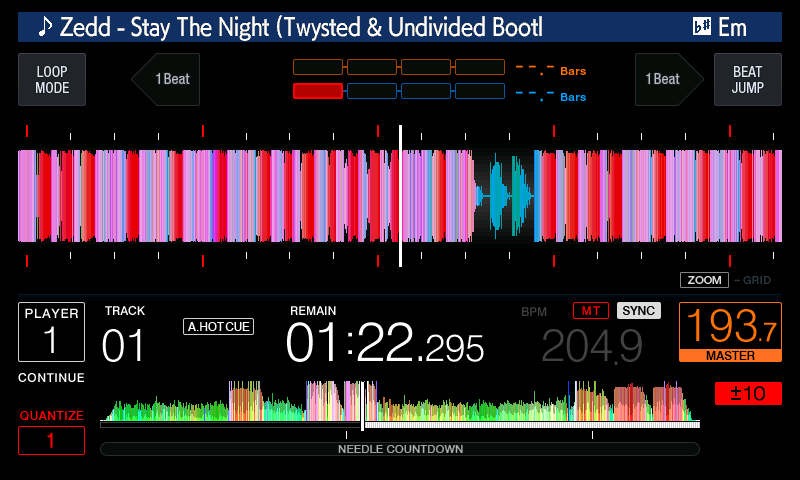Click the blue breakdown section in zoomed waveform
Image resolution: width=800 pixels, height=480 pixels.
(x=504, y=196)
